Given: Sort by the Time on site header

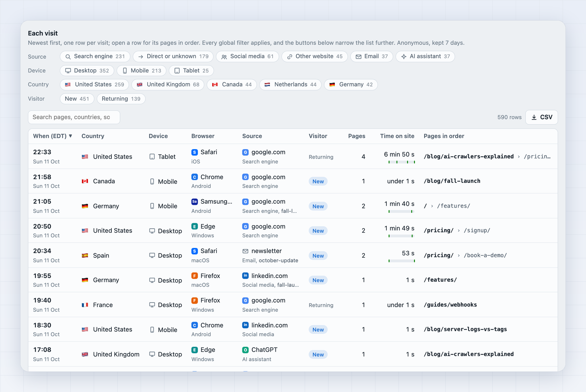Looking at the screenshot, I should pyautogui.click(x=397, y=136).
